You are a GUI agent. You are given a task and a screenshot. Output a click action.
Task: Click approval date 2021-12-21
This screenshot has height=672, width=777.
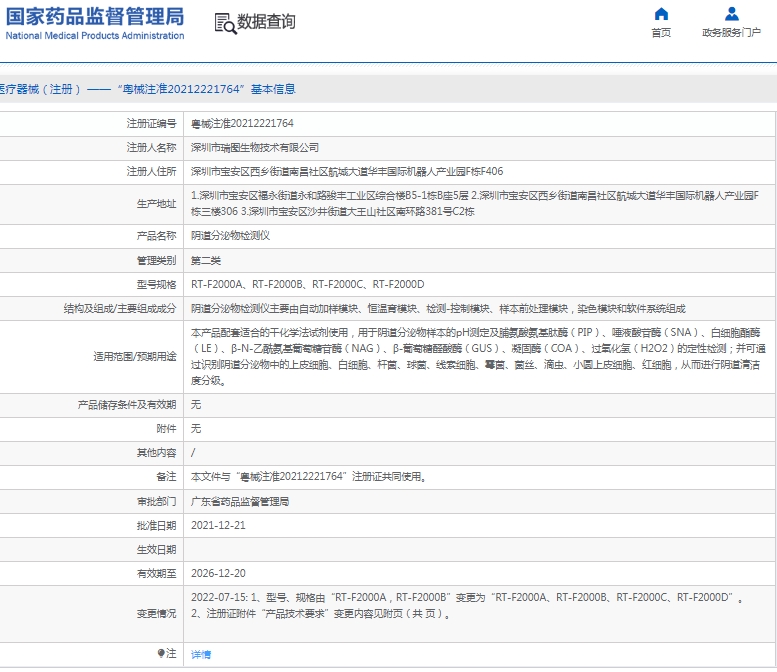218,525
